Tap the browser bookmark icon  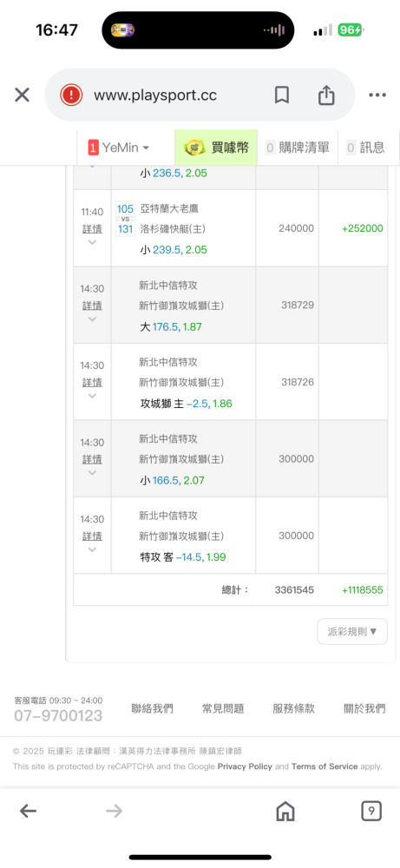pos(282,95)
